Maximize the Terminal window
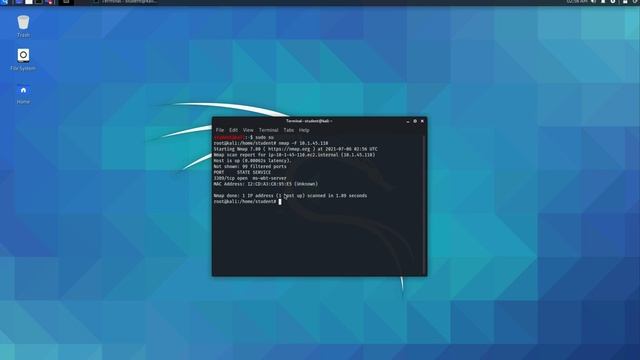 (x=415, y=121)
